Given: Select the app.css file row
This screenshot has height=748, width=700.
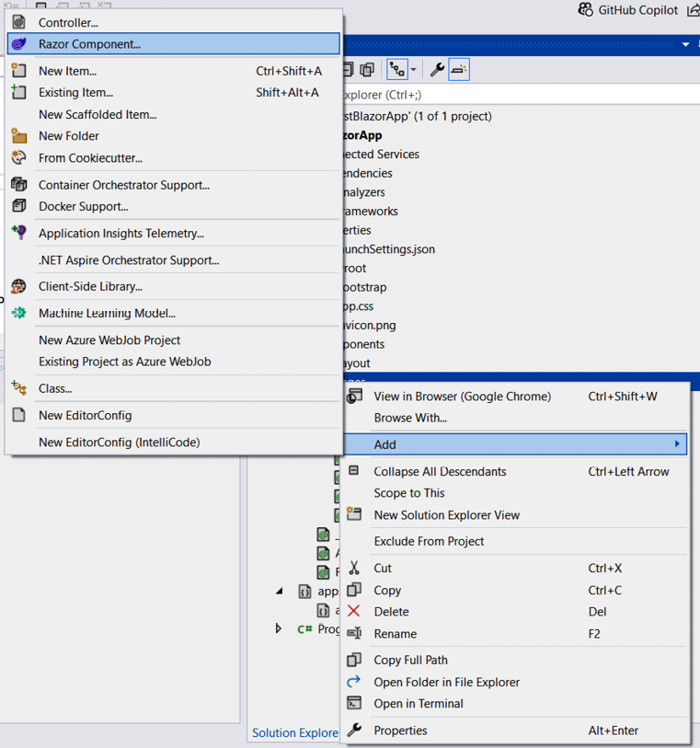Looking at the screenshot, I should 358,306.
